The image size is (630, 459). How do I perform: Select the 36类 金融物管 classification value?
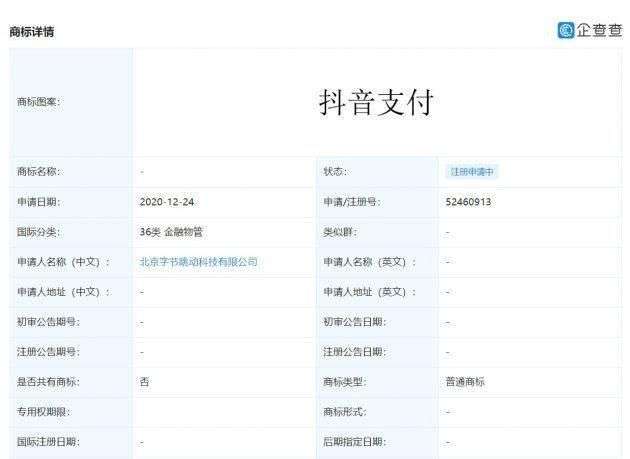coord(171,232)
